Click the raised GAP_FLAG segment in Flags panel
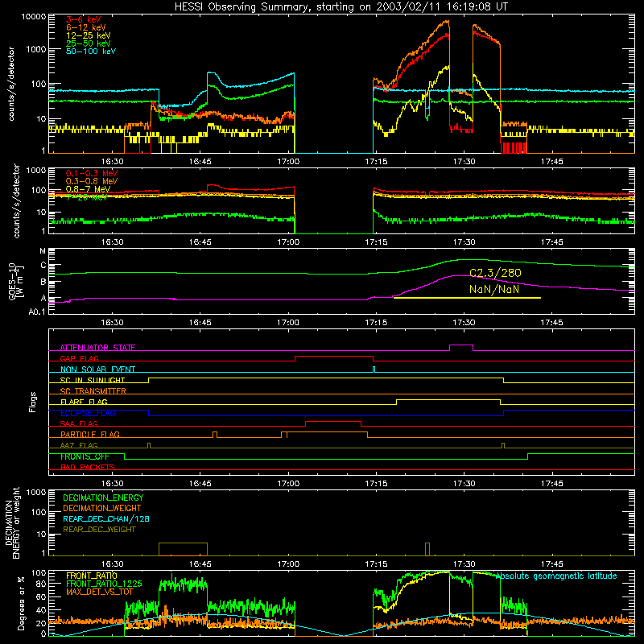This screenshot has width=644, height=644. point(334,357)
